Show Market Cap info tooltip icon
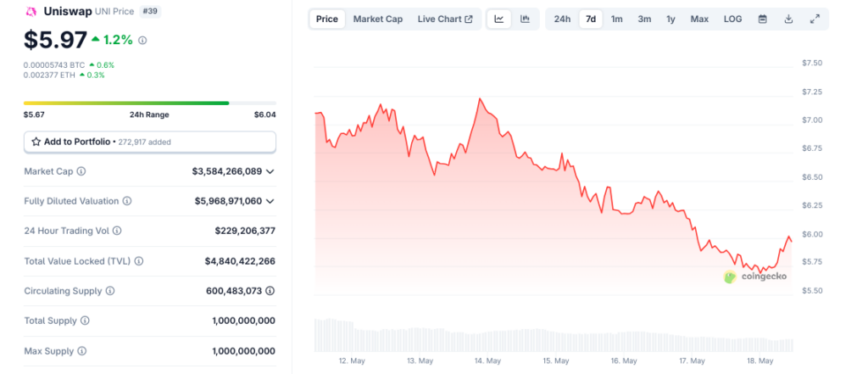Screen dimensions: 868x374 [x=81, y=171]
